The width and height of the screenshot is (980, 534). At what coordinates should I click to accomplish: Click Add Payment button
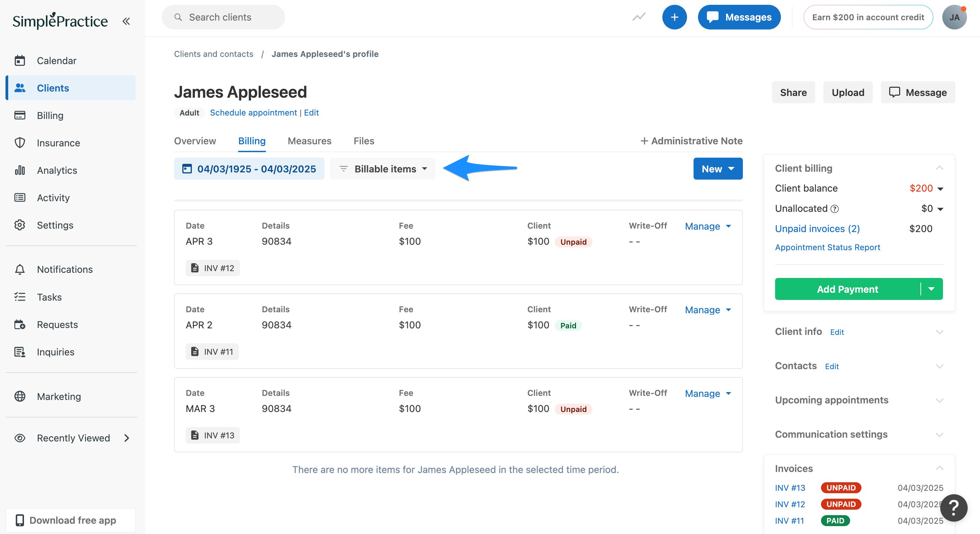coord(847,289)
